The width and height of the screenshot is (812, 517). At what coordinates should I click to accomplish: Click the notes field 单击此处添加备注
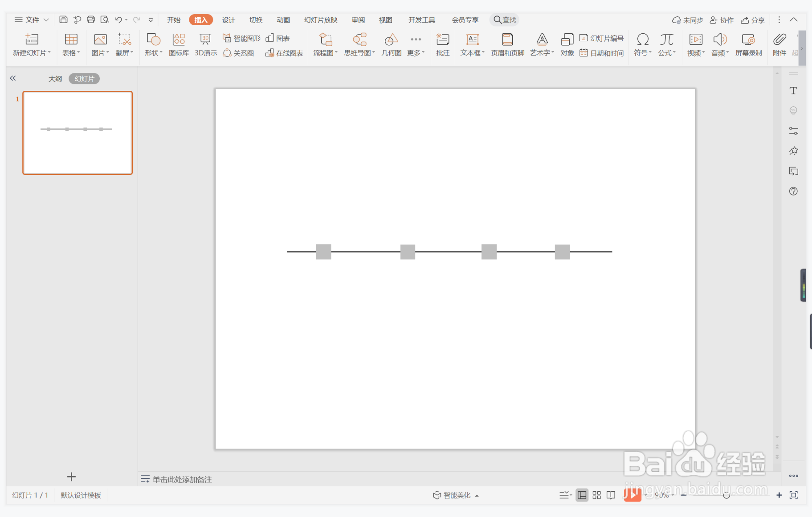pyautogui.click(x=182, y=479)
